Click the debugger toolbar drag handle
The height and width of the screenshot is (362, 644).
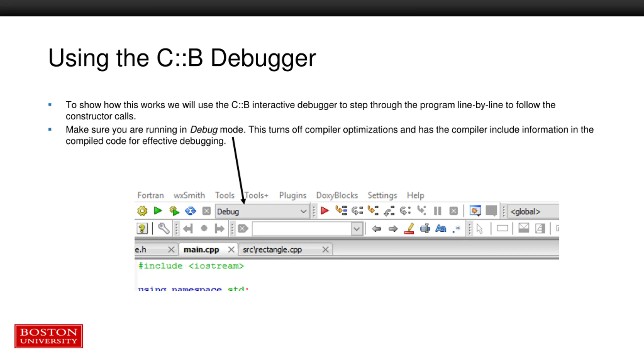pyautogui.click(x=314, y=211)
